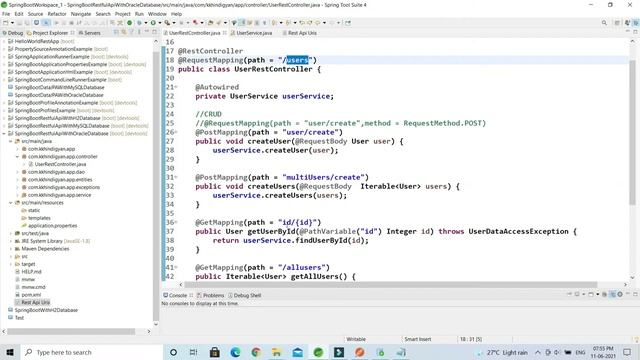Click the createUser method name on line 27
The image size is (640, 360).
269,141
